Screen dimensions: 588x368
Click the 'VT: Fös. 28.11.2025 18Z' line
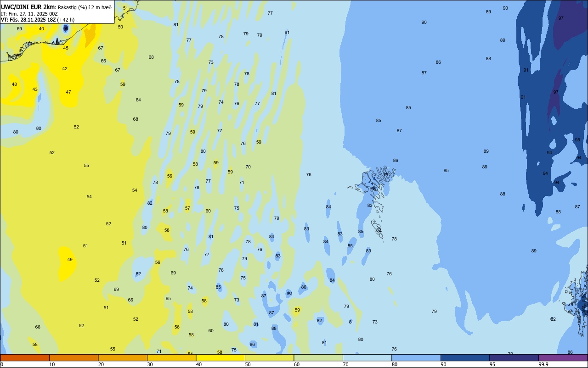click(x=28, y=20)
